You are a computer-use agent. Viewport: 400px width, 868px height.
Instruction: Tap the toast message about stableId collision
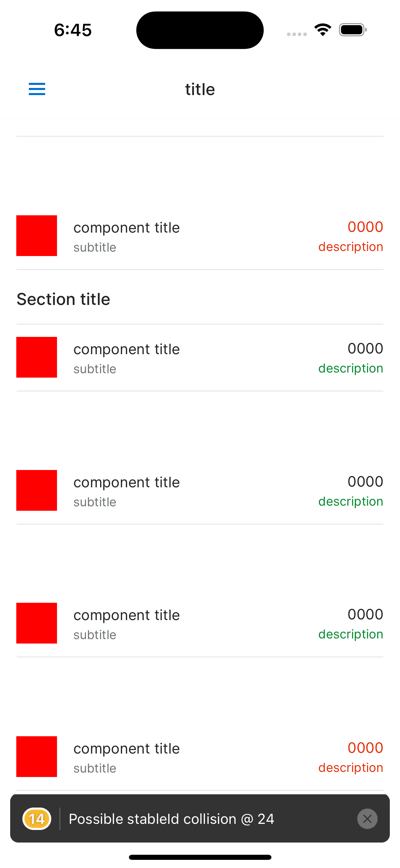click(171, 819)
